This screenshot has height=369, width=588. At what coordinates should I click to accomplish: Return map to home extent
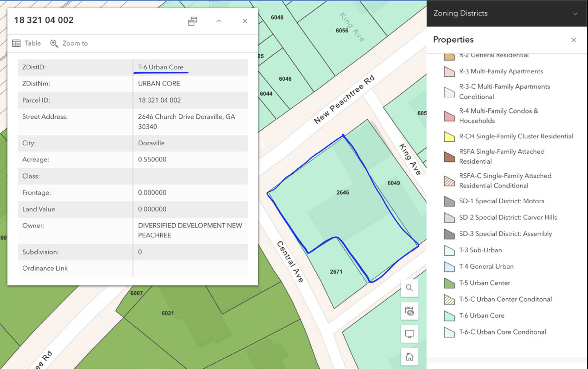tap(409, 357)
